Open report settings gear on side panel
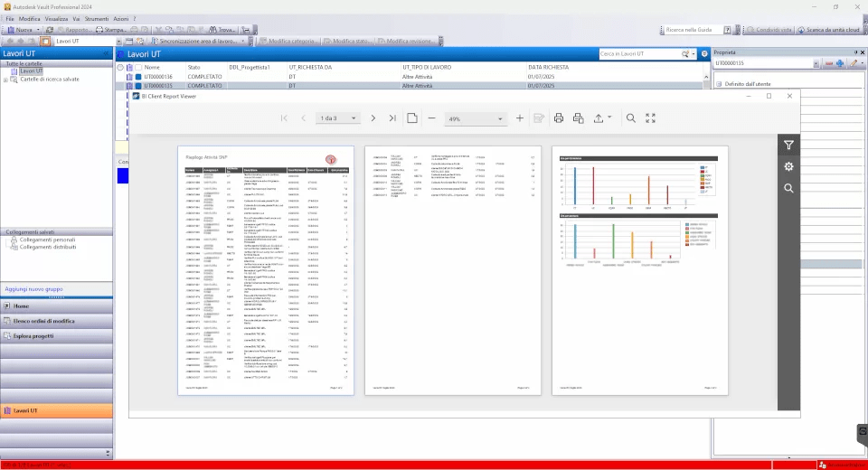The height and width of the screenshot is (470, 868). pyautogui.click(x=788, y=166)
